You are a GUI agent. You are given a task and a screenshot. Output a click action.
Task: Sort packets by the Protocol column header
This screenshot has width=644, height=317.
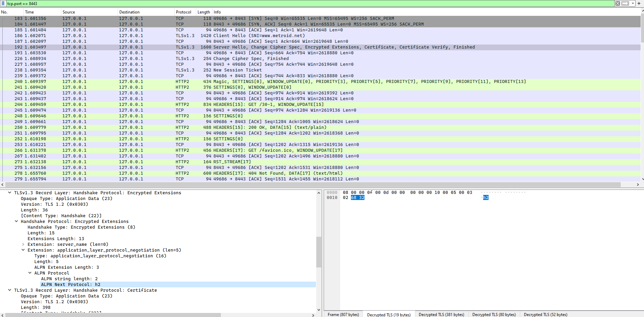[185, 12]
